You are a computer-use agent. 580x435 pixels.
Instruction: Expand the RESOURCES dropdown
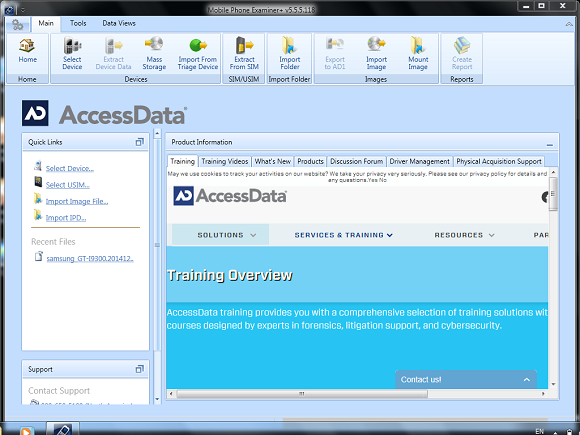[x=464, y=235]
